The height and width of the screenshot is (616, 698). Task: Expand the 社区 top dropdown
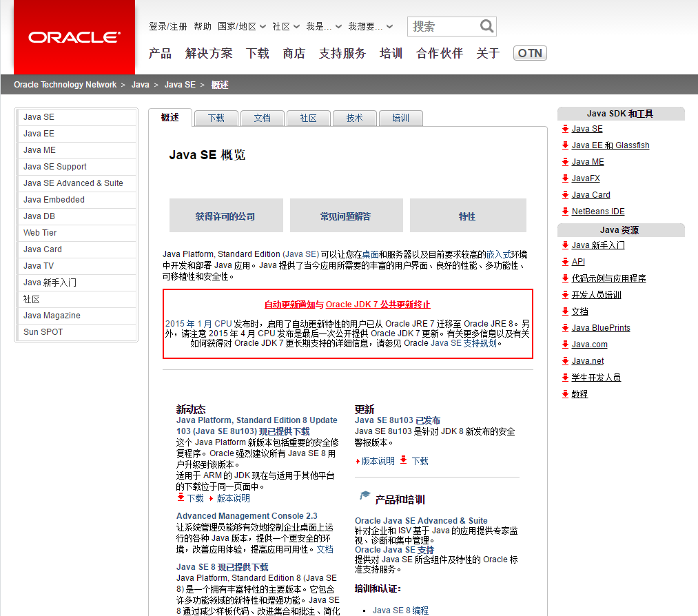[x=286, y=26]
